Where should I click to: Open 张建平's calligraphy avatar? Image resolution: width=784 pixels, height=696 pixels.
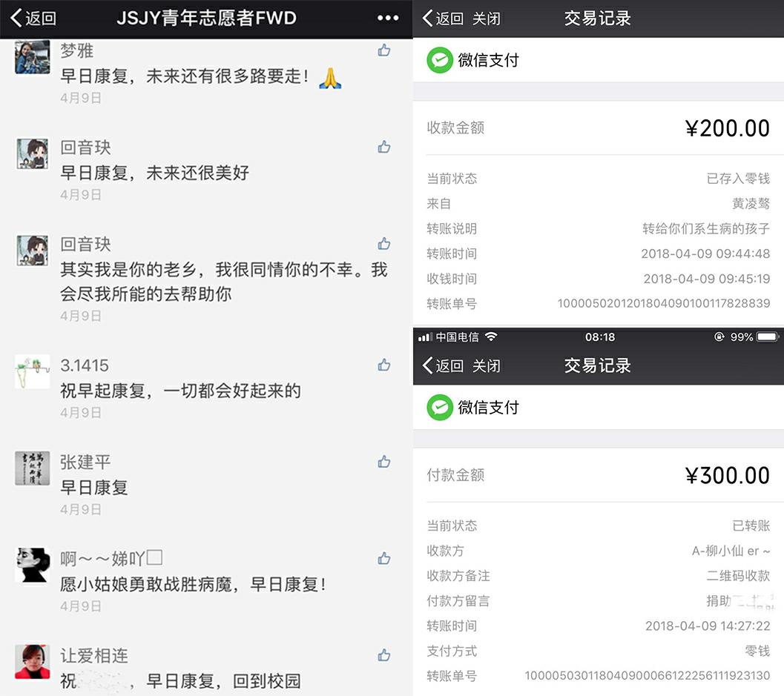click(33, 468)
